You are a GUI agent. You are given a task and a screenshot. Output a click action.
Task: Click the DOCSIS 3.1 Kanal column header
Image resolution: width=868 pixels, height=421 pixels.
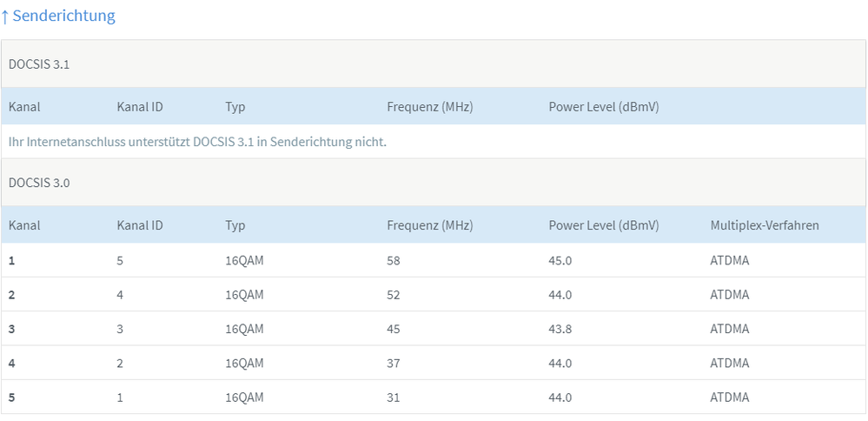(24, 107)
